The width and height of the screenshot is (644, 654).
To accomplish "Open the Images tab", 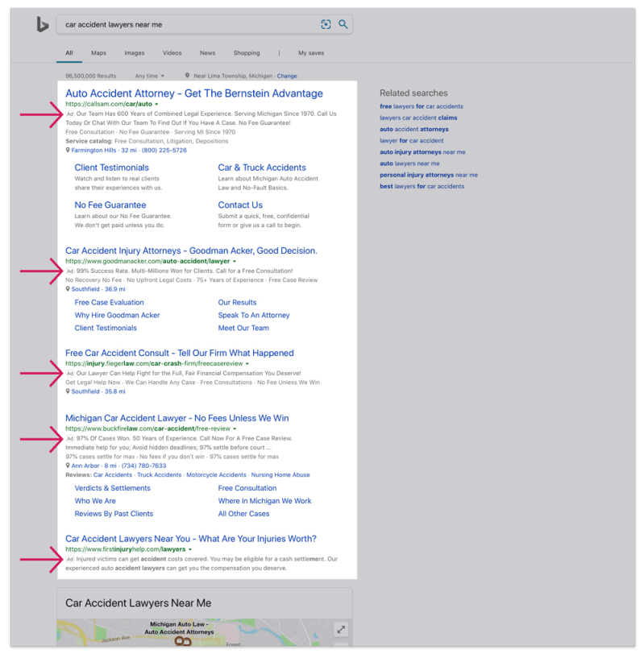I will click(135, 53).
